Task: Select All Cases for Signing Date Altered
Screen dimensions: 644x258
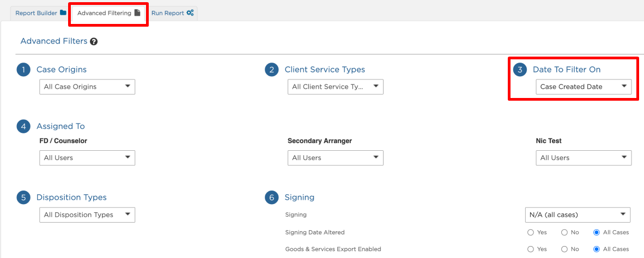Action: 597,232
